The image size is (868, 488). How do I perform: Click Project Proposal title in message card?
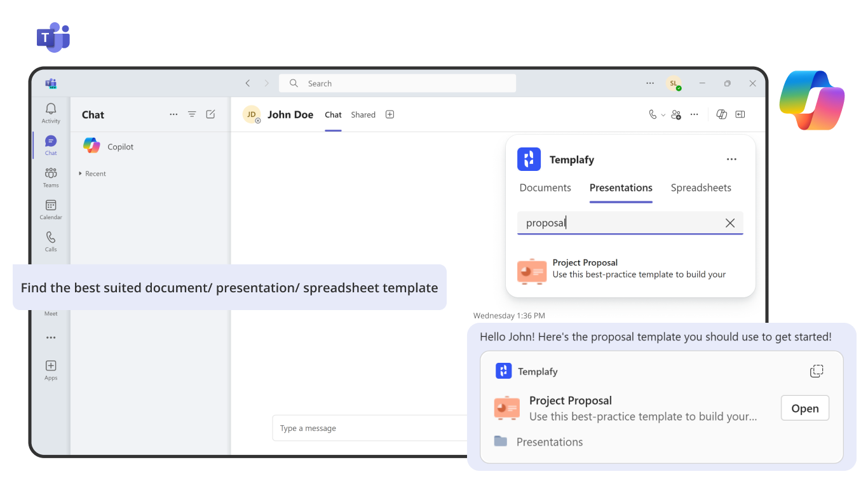tap(571, 400)
